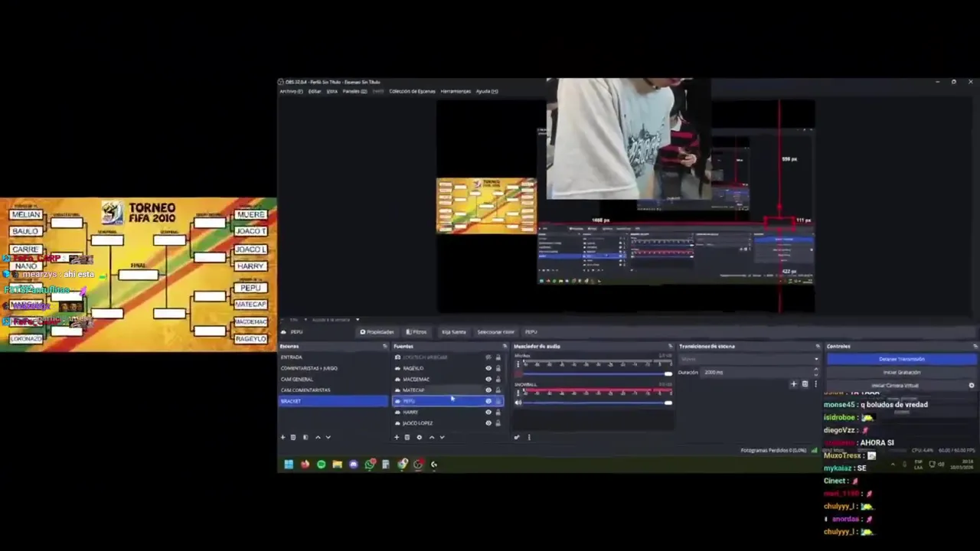Adjust transition duration stepper arrows
Image resolution: width=980 pixels, height=551 pixels.
tap(815, 372)
